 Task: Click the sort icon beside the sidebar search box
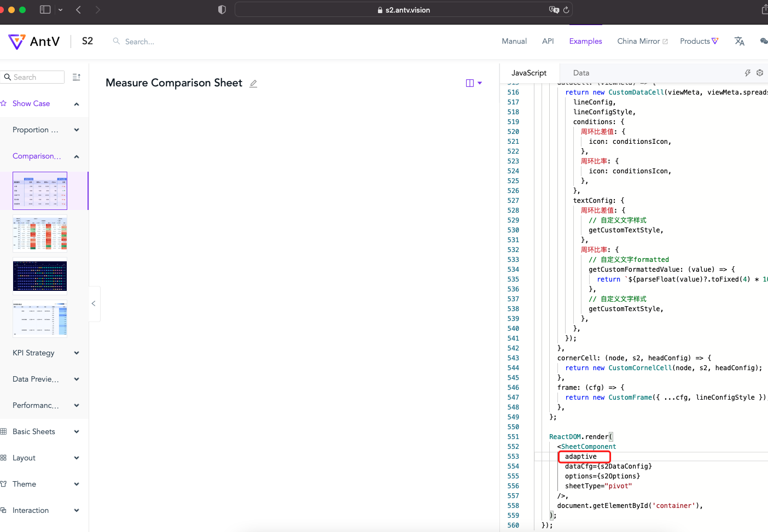pos(76,77)
